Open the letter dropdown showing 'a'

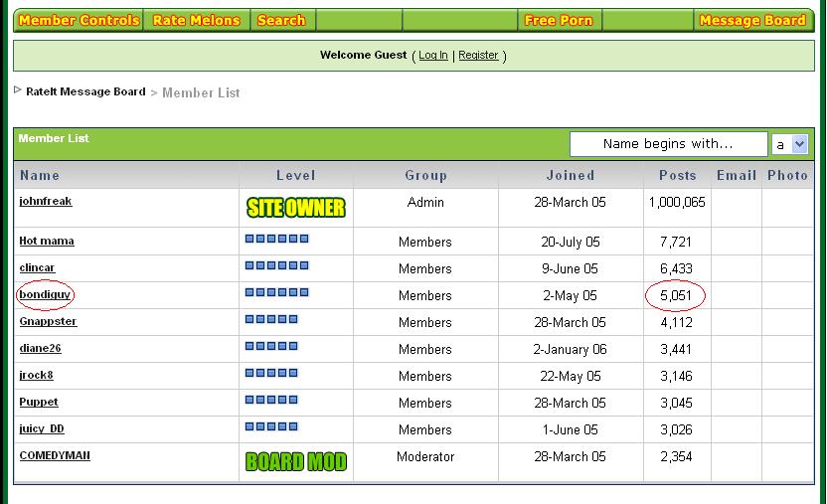(790, 144)
